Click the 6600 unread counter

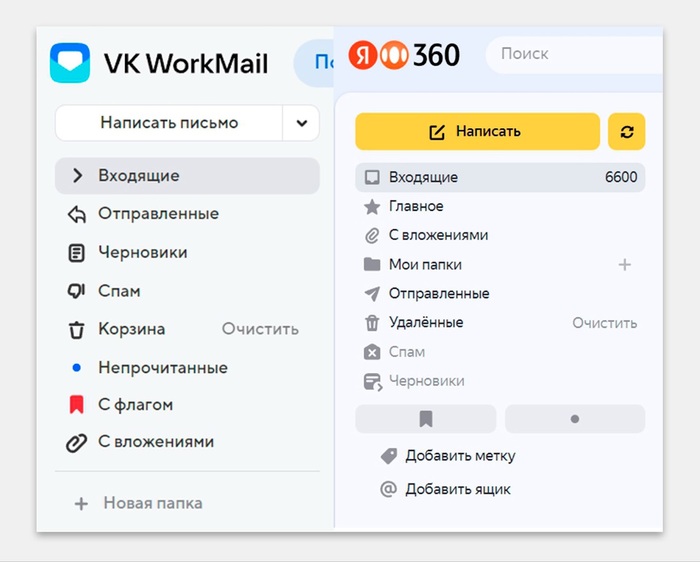click(621, 177)
